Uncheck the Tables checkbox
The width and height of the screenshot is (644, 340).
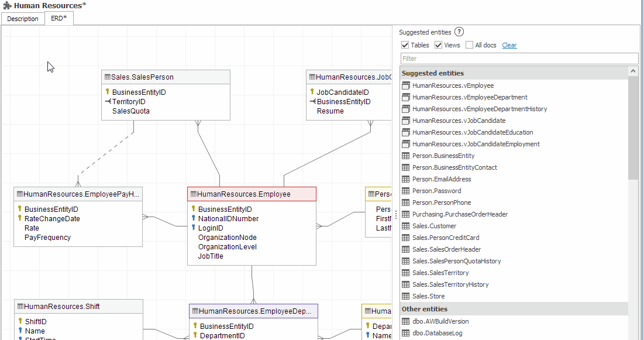click(405, 45)
